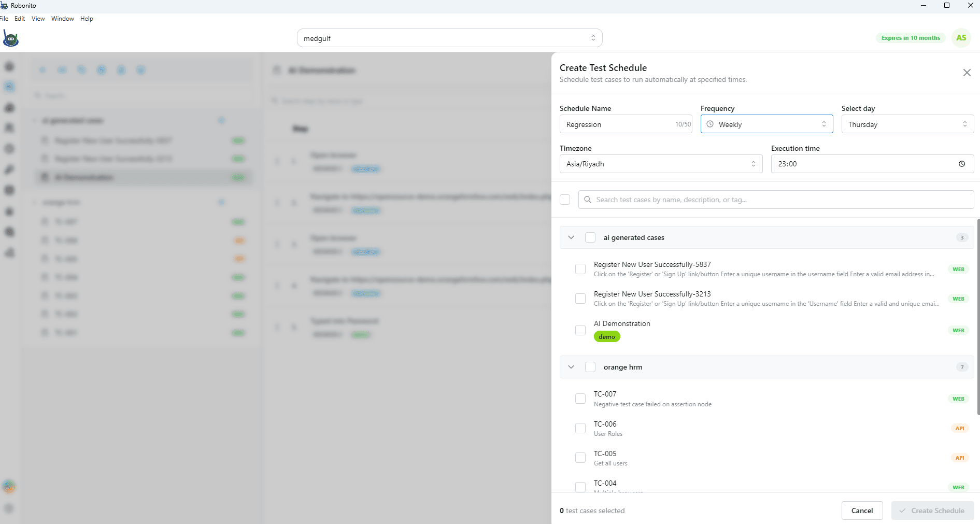Click the Create Schedule button
This screenshot has width=980, height=524.
tap(932, 511)
